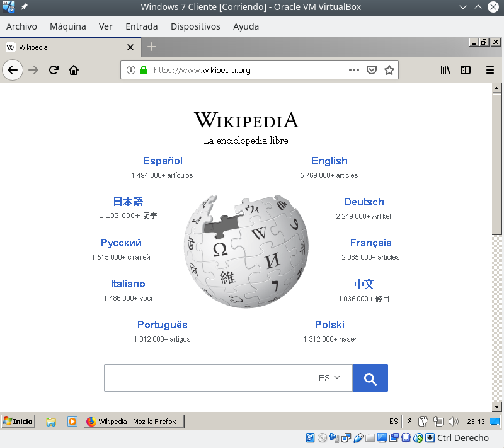
Task: Open the Español Wikipedia link
Action: [163, 161]
